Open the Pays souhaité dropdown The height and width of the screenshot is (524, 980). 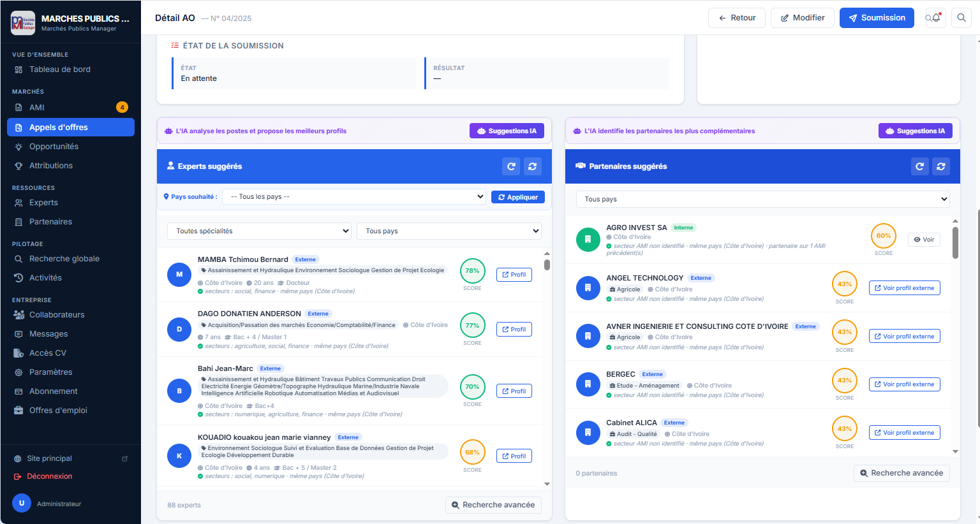pos(354,197)
